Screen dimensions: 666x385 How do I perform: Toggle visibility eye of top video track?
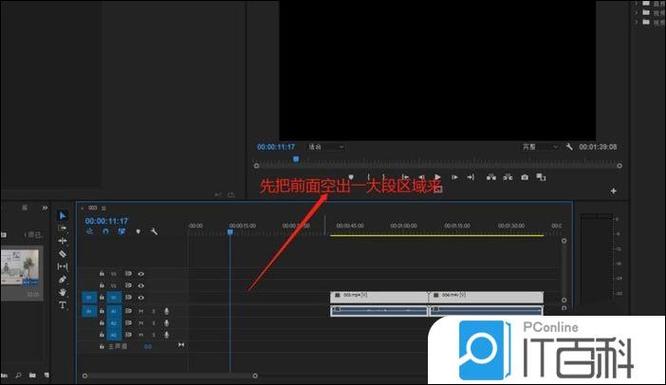point(141,274)
